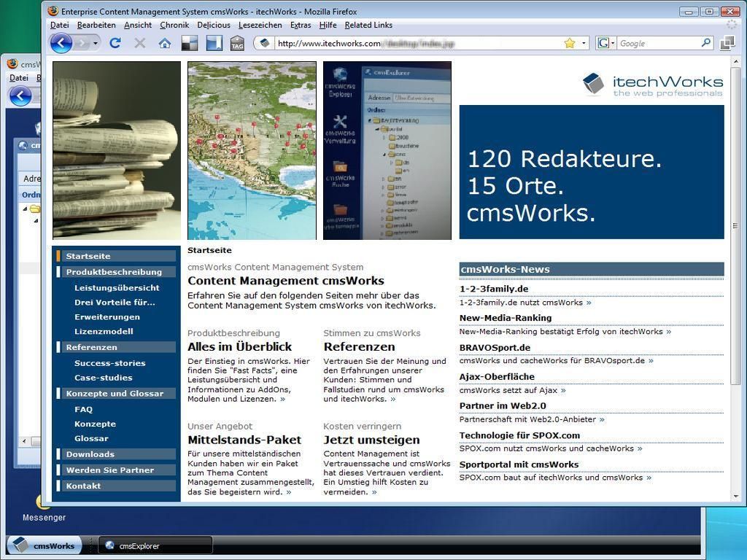This screenshot has height=560, width=747.
Task: Click the cmsExplorer screenshot image
Action: [387, 150]
